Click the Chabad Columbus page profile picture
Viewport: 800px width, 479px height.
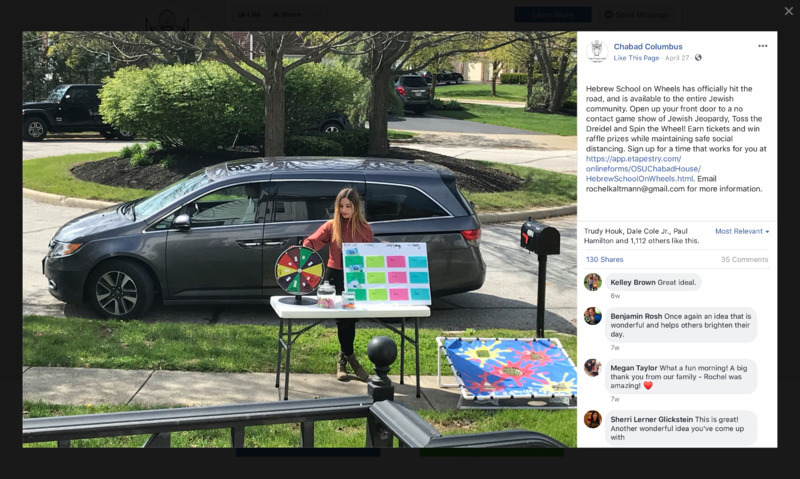(x=596, y=52)
